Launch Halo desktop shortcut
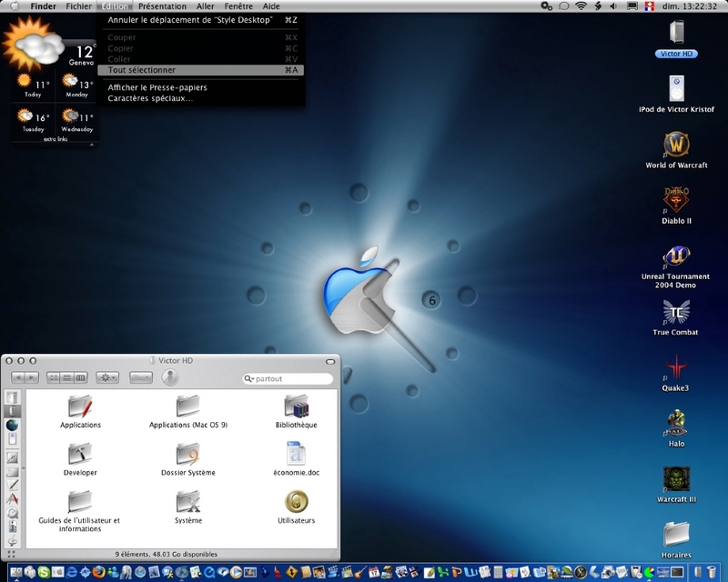 pyautogui.click(x=676, y=429)
